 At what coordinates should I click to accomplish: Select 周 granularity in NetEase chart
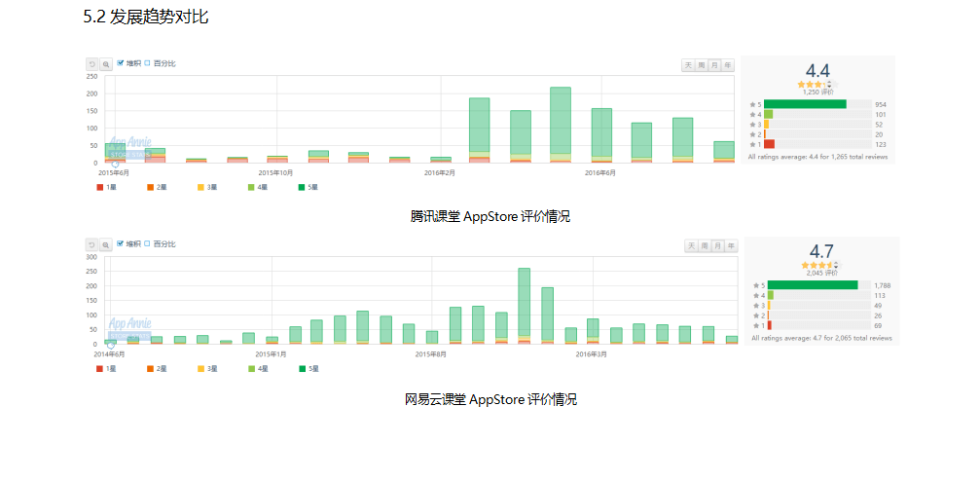point(705,245)
